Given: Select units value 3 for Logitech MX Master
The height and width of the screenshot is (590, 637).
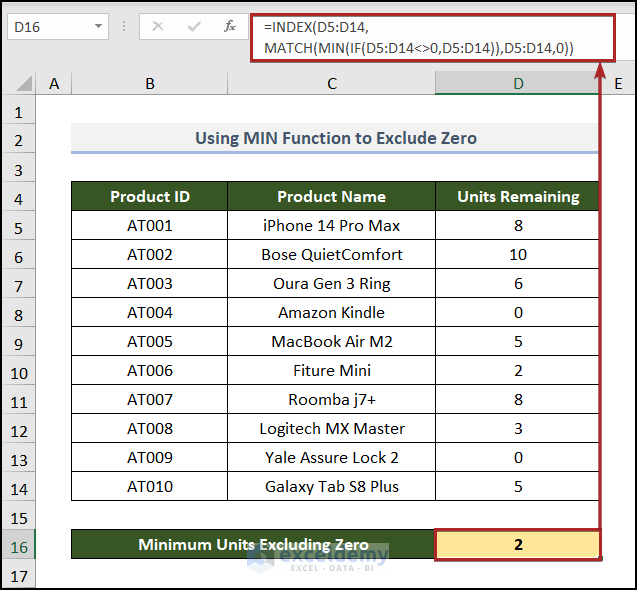Looking at the screenshot, I should [x=517, y=428].
